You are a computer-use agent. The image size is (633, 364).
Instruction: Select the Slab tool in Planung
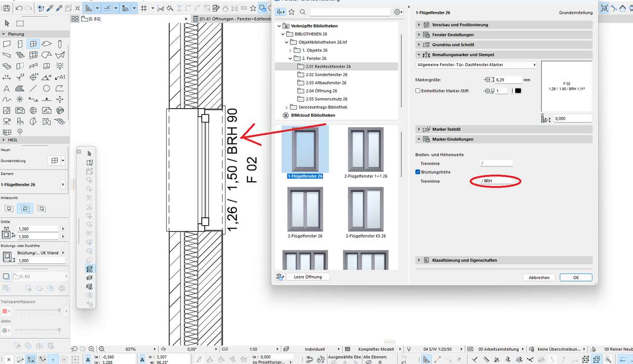pyautogui.click(x=46, y=44)
